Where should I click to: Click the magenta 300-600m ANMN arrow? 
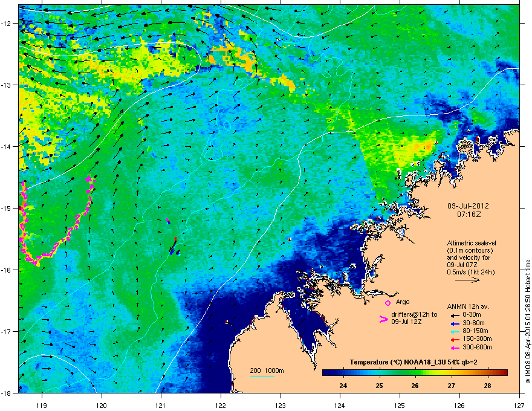click(455, 348)
